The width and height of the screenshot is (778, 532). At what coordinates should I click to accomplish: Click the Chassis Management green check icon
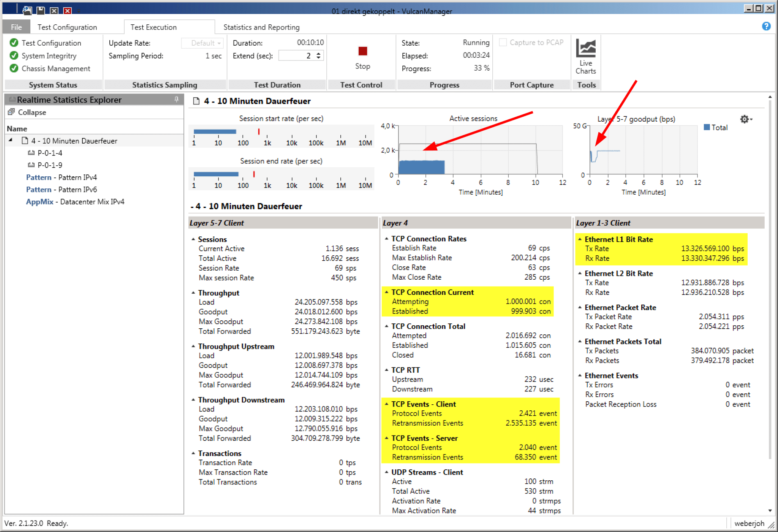[14, 68]
